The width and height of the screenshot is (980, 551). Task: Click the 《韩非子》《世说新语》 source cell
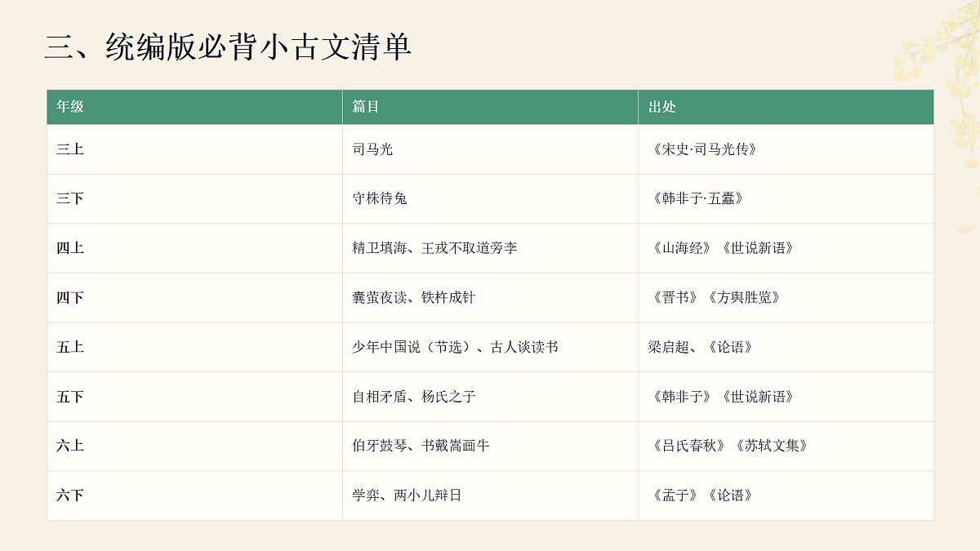[x=786, y=397]
